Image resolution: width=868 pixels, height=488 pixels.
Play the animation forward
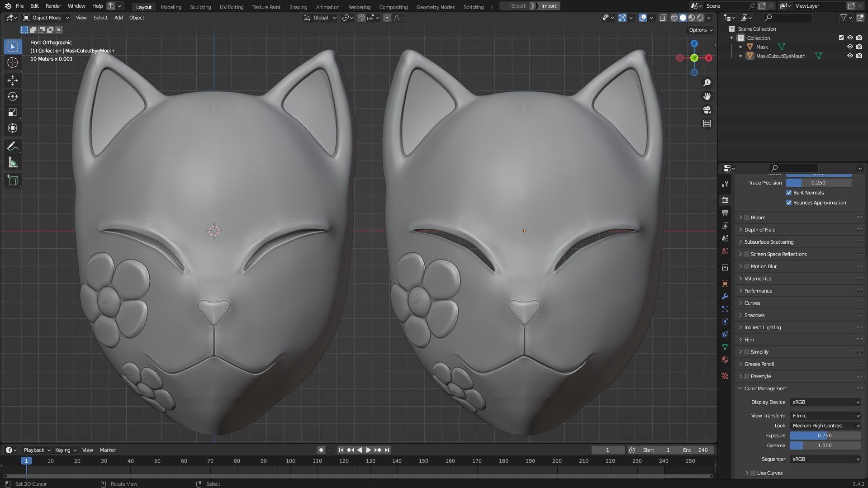[x=368, y=450]
